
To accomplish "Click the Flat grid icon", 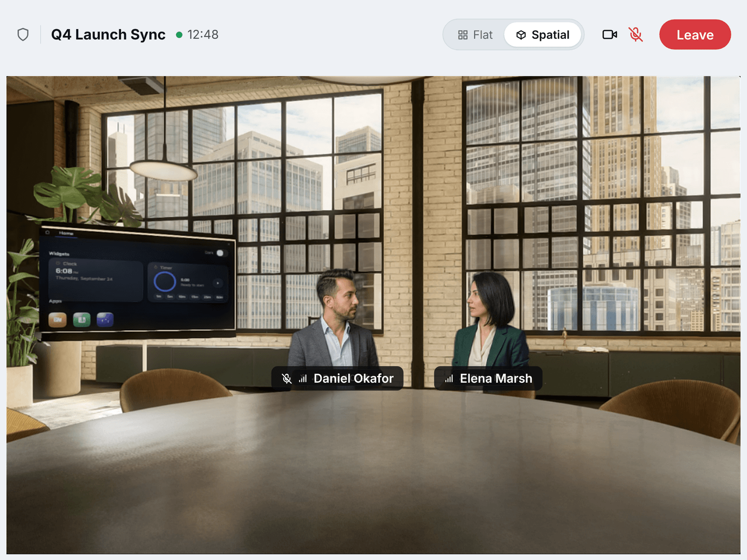I will pos(463,35).
